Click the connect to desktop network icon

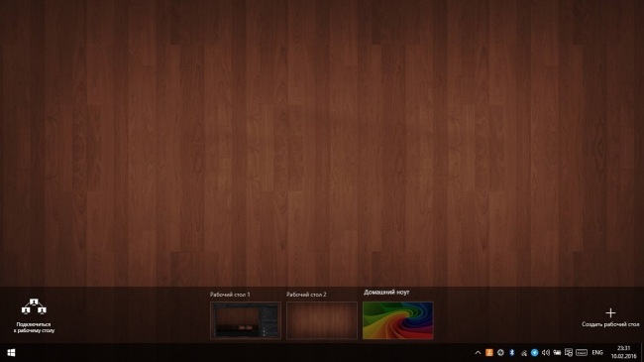[34, 306]
